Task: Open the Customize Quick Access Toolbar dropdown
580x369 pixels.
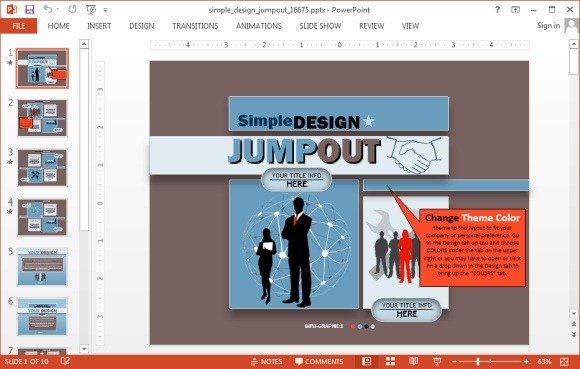Action: tap(105, 10)
